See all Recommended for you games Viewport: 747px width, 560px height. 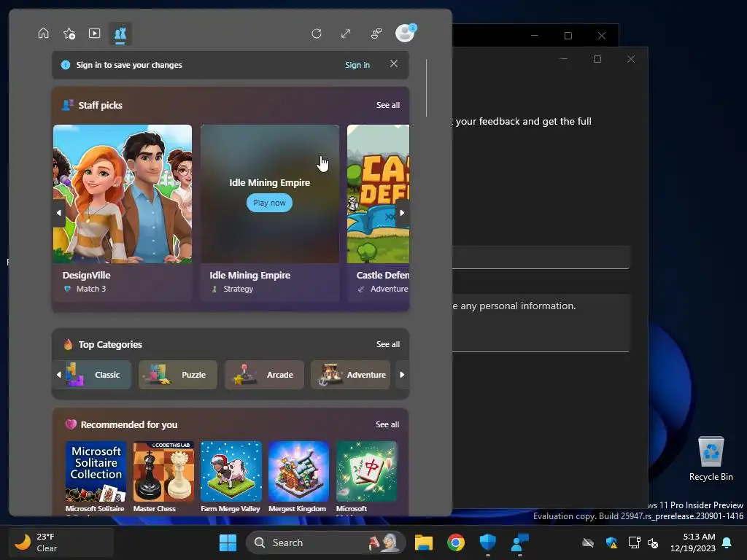point(387,424)
